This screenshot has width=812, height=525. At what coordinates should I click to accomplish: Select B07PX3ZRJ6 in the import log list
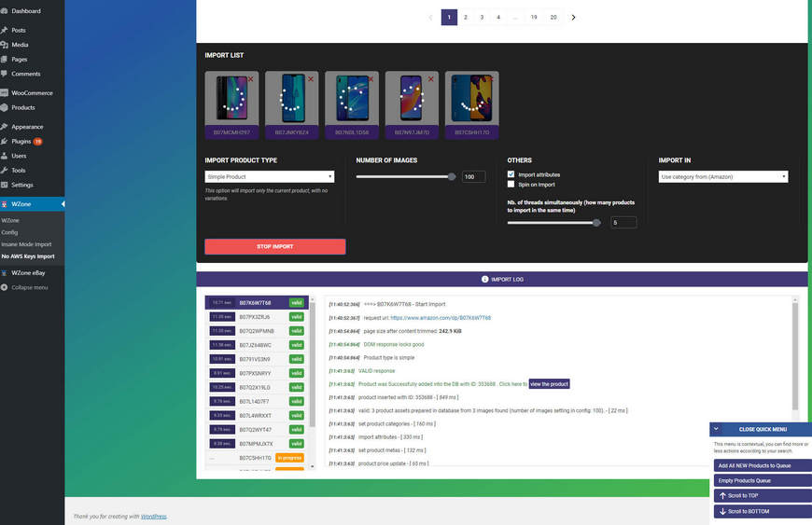[x=254, y=317]
